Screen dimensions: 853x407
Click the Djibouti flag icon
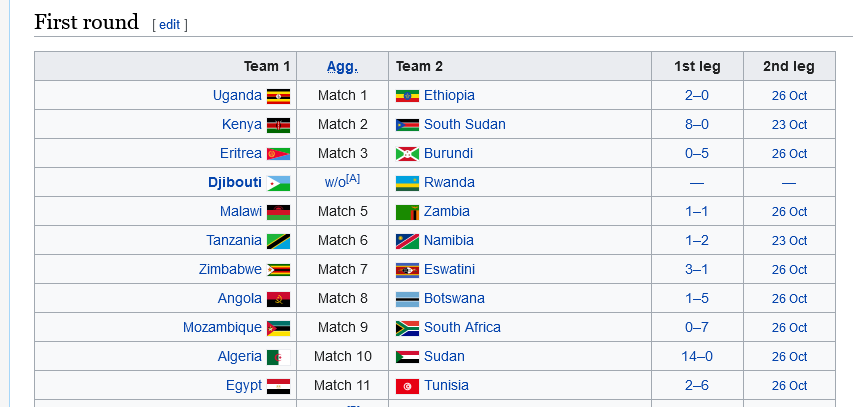[x=278, y=183]
